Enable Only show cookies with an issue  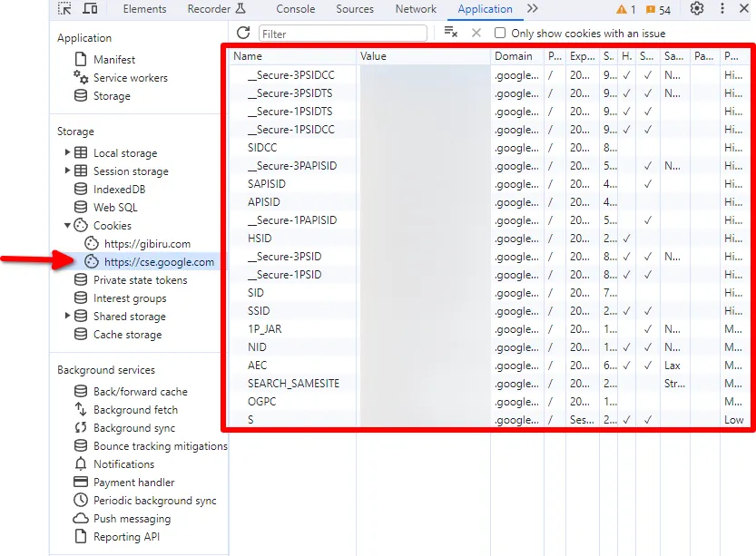[500, 33]
